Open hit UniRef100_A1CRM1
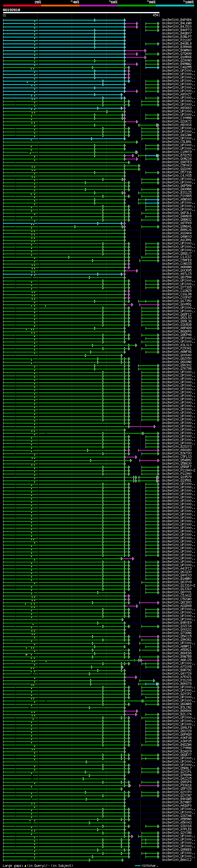Screen dimensions: 197x868 177,240
